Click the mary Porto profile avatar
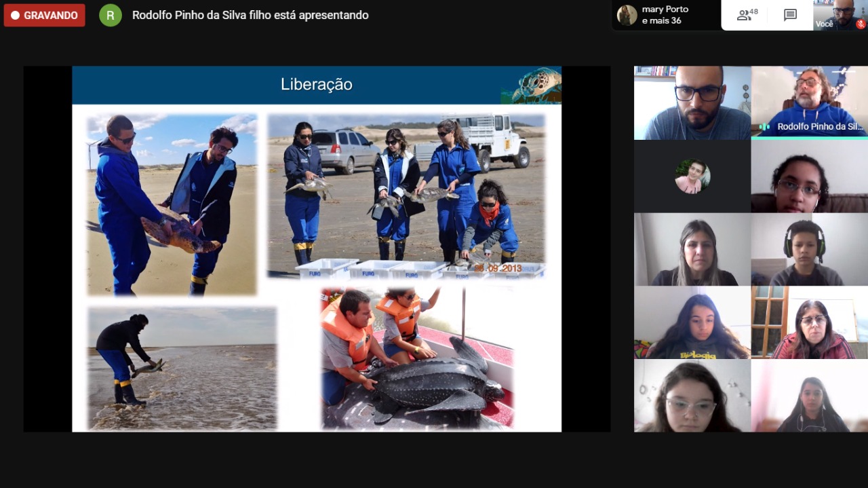This screenshot has width=868, height=488. tap(627, 15)
